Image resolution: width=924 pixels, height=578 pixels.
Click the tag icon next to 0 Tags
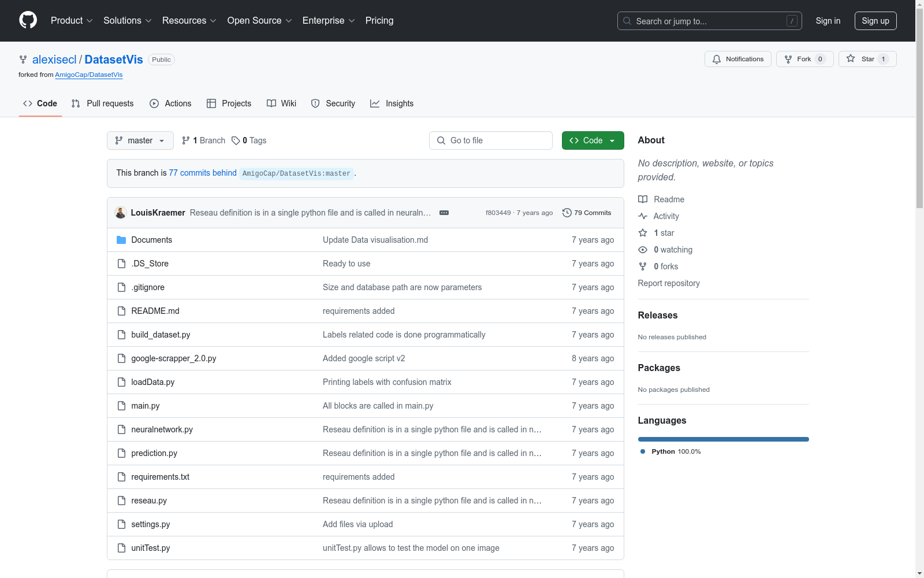pyautogui.click(x=236, y=140)
